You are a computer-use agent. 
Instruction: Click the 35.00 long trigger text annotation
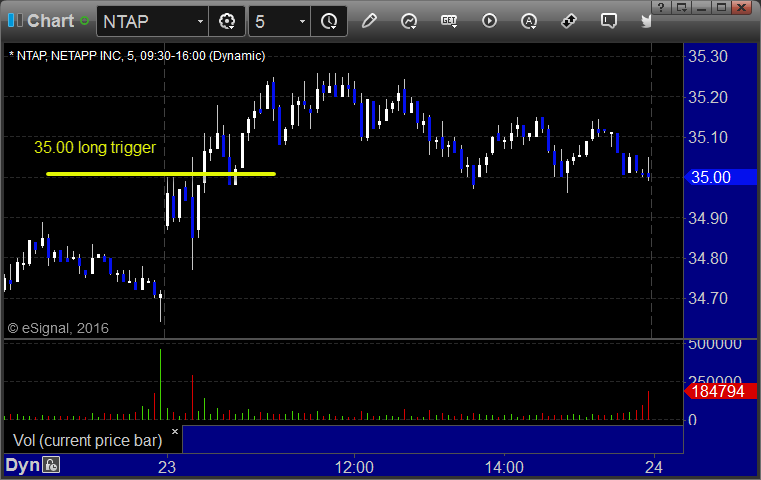coord(95,148)
